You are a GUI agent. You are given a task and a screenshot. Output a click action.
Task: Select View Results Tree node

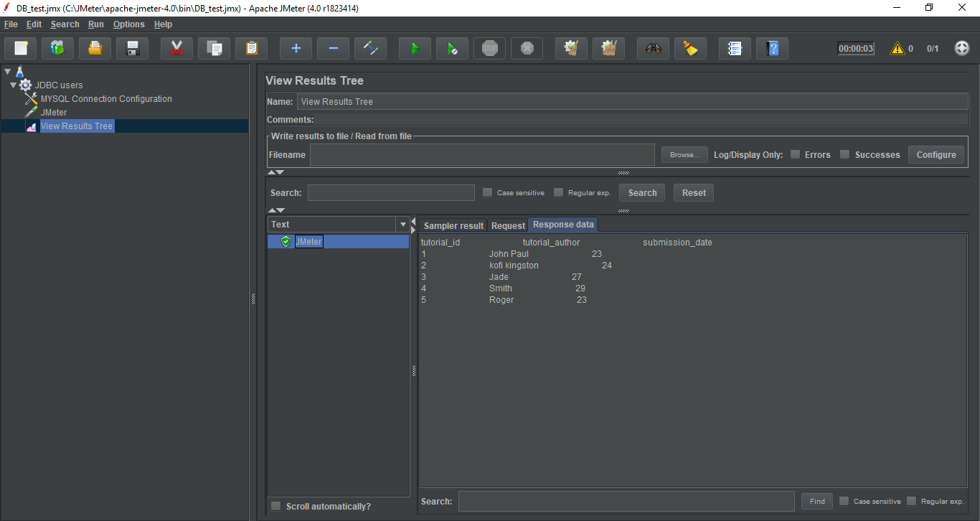coord(77,126)
